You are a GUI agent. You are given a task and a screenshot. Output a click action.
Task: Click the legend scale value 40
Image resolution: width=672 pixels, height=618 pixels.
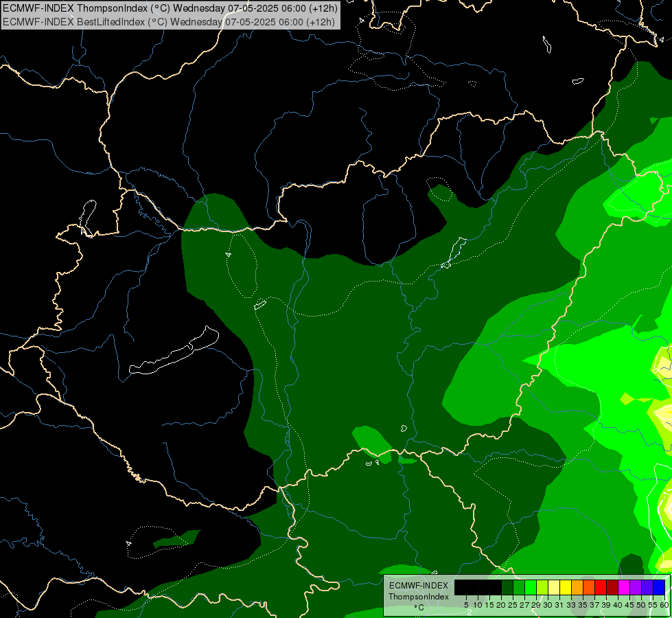coord(618,605)
